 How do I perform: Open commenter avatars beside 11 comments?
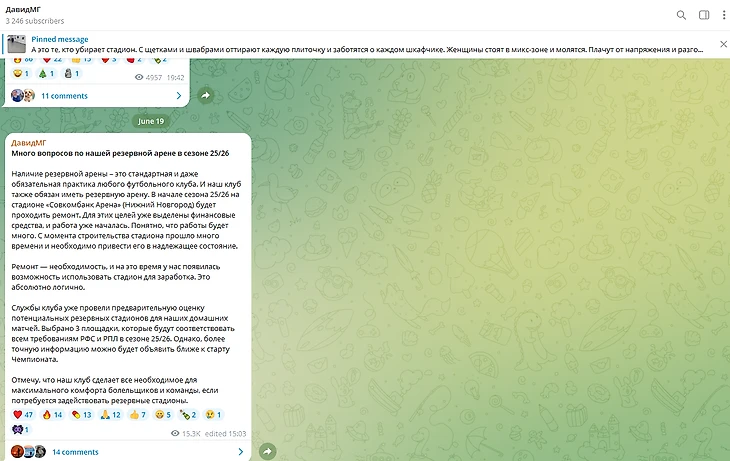coord(23,95)
